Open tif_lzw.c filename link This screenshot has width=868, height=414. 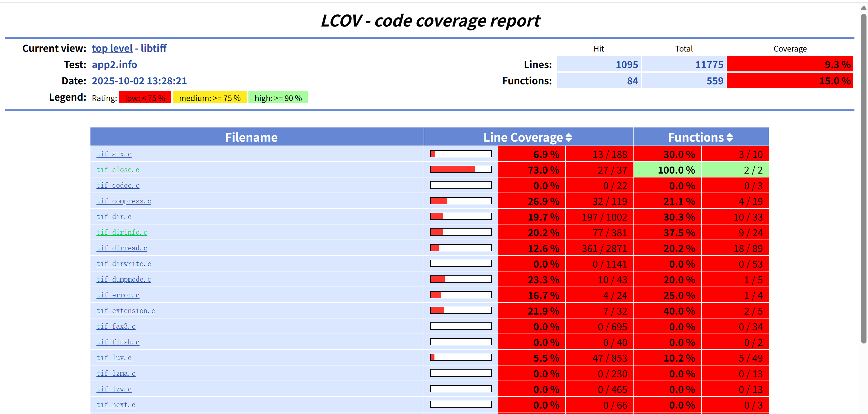pos(114,389)
